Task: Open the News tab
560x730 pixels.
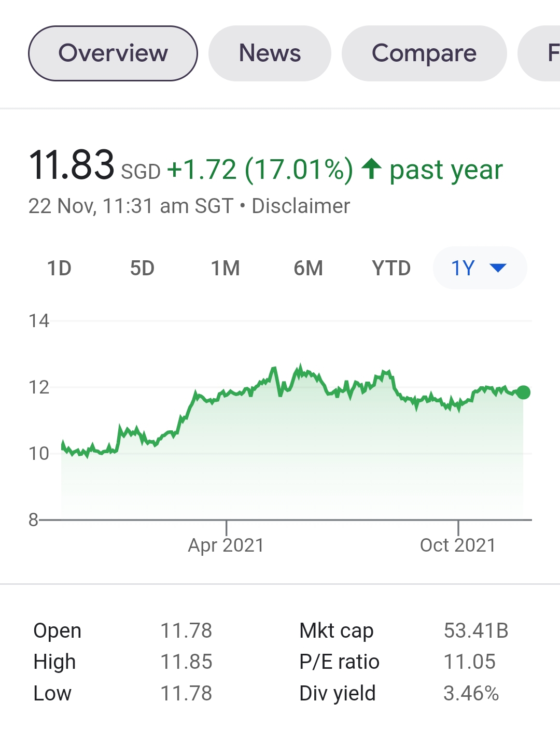Action: [270, 53]
